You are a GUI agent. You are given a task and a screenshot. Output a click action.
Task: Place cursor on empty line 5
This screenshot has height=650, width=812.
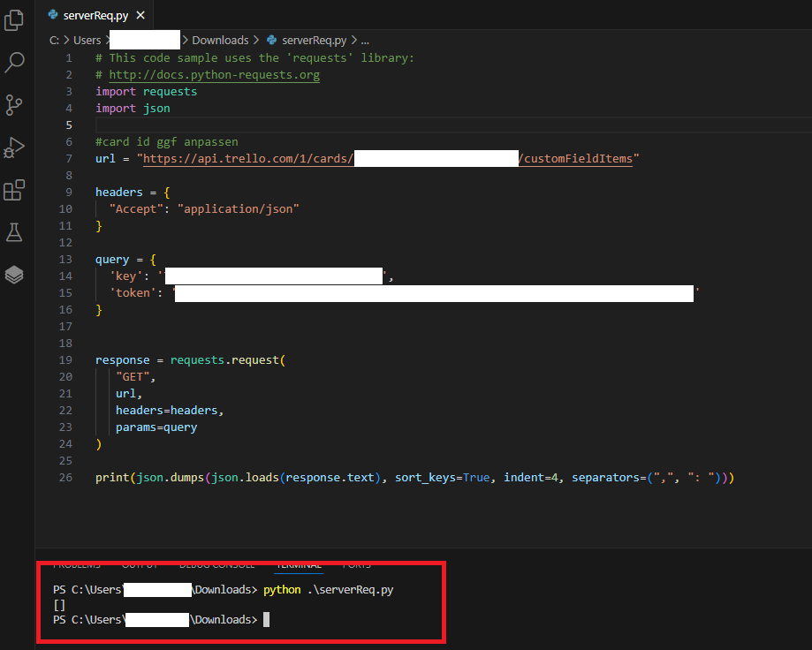[x=453, y=125]
